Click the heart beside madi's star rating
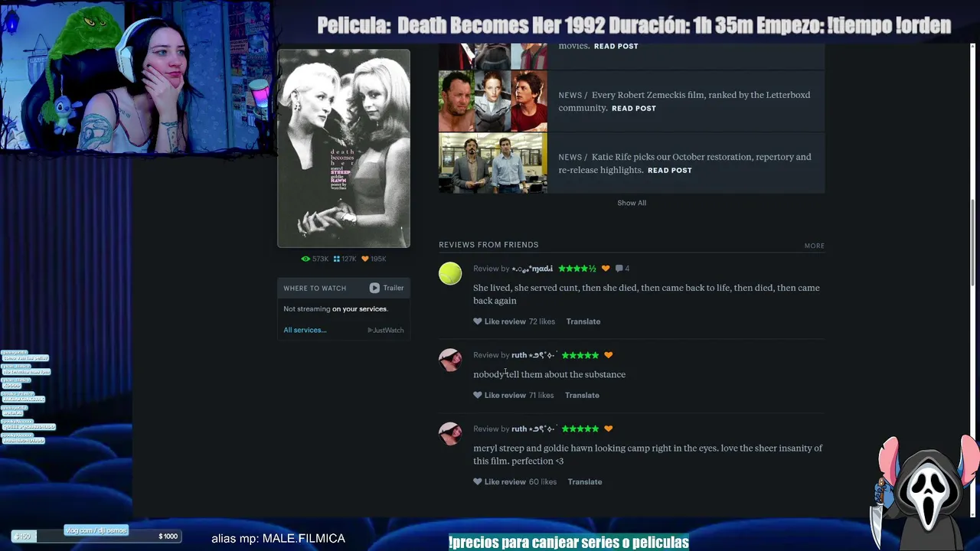The width and height of the screenshot is (980, 551). click(x=606, y=269)
